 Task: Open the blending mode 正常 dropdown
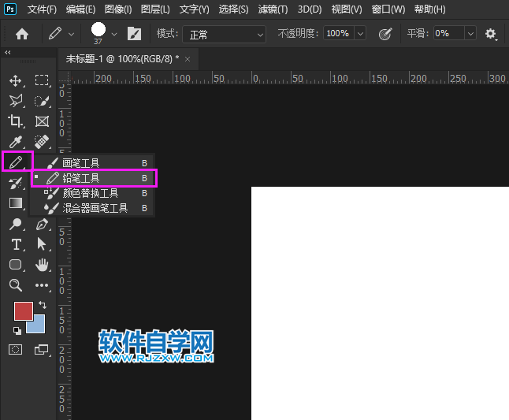coord(225,34)
